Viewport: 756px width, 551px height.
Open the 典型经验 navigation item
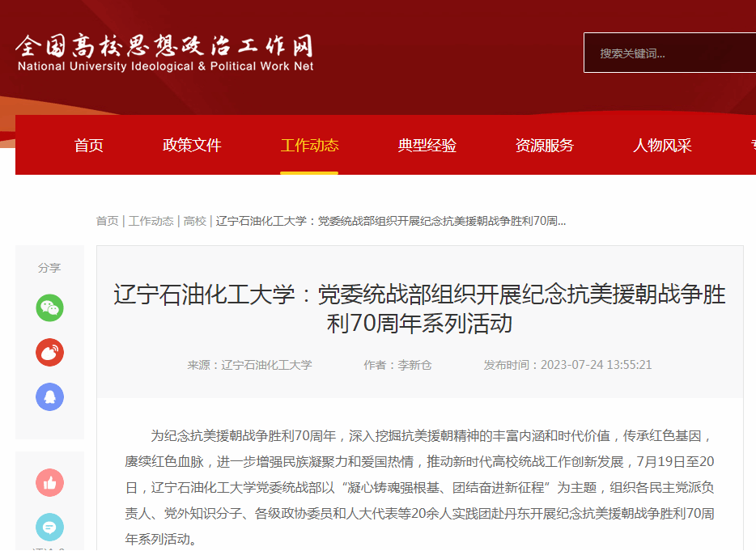pos(427,146)
